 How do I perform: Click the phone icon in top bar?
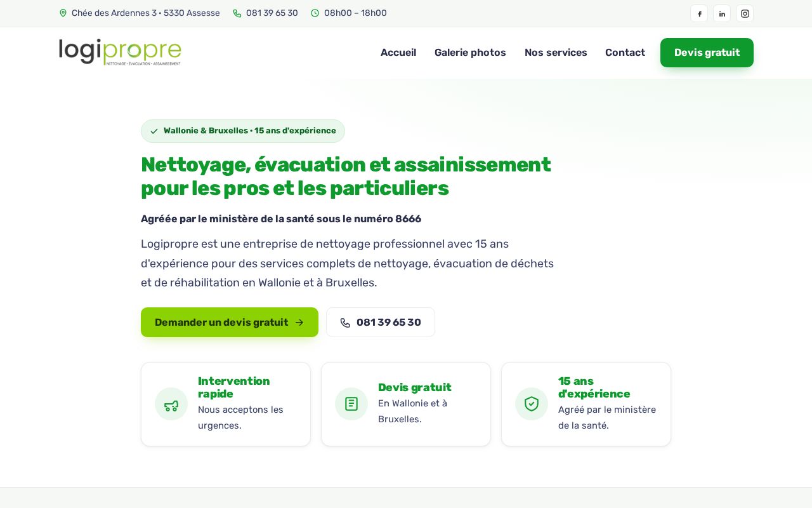point(237,13)
